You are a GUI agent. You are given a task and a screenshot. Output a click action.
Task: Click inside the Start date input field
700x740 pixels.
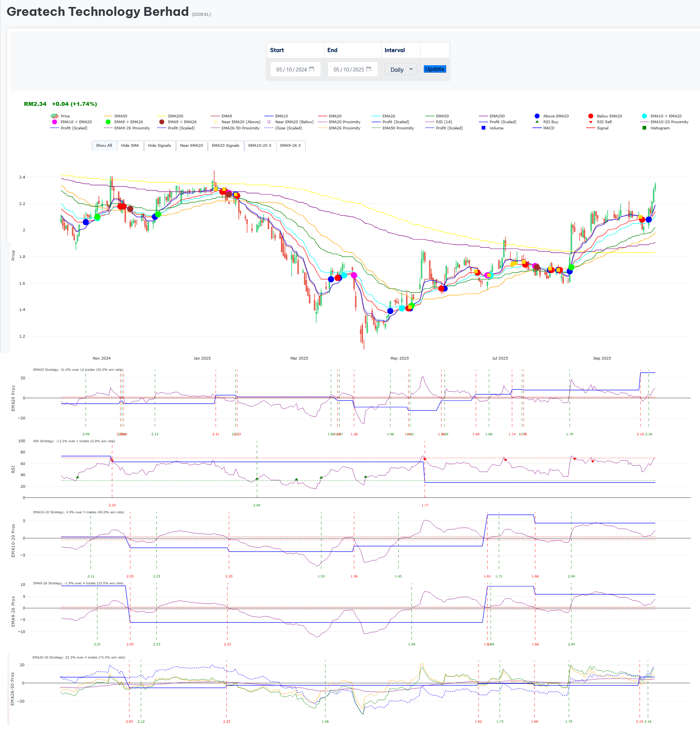pos(292,69)
